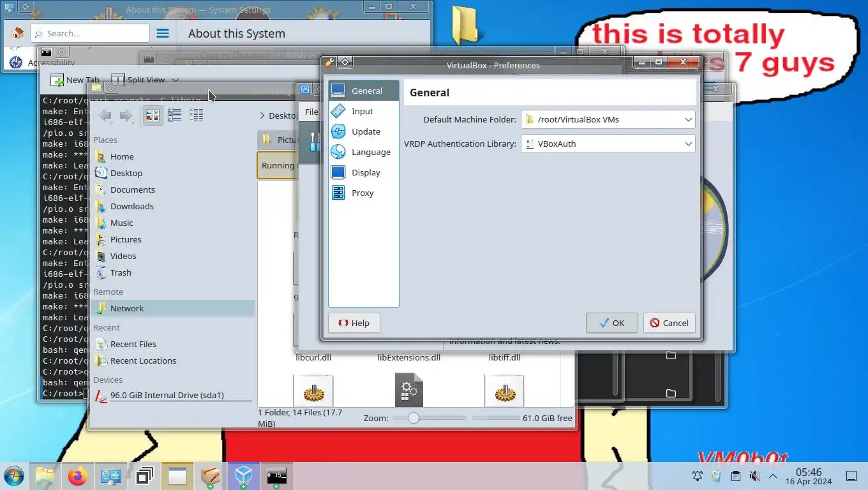Open Accessibility in System Settings sidebar
This screenshot has width=868, height=490.
(x=42, y=63)
